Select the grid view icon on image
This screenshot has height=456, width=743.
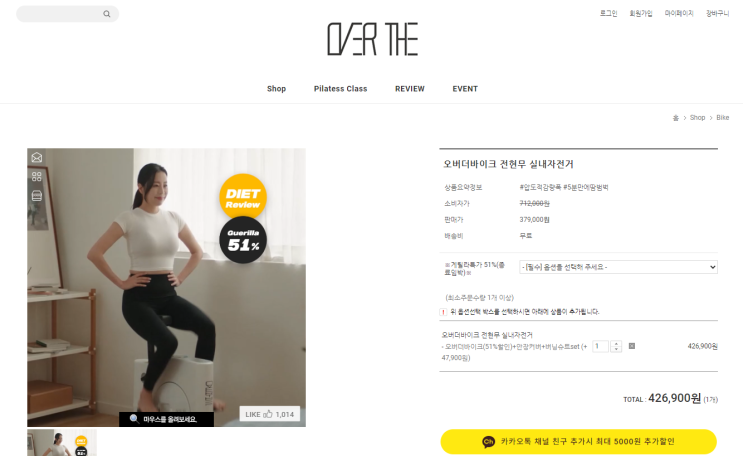37,176
